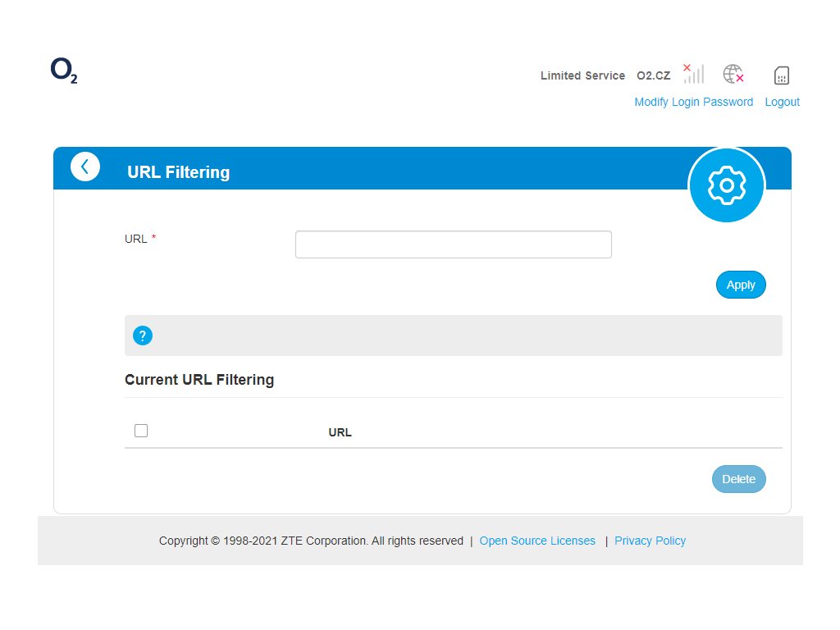840x630 pixels.
Task: Click the signal strength icon
Action: click(693, 74)
